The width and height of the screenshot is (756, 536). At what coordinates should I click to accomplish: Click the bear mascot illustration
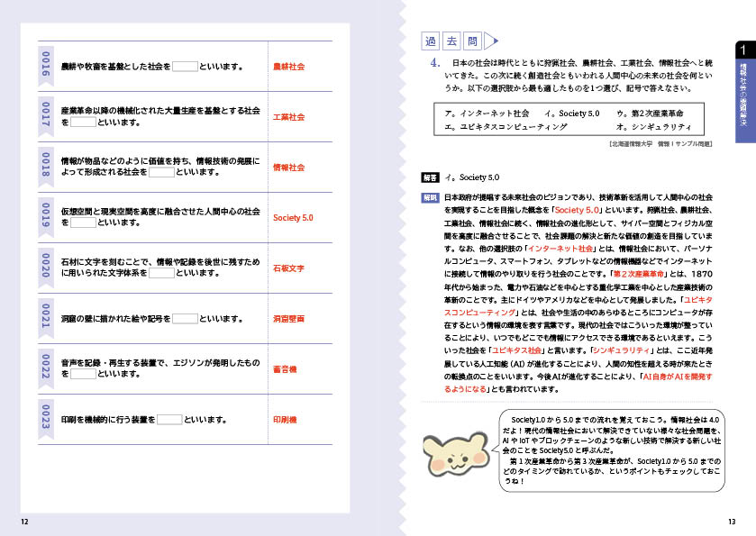pos(455,454)
